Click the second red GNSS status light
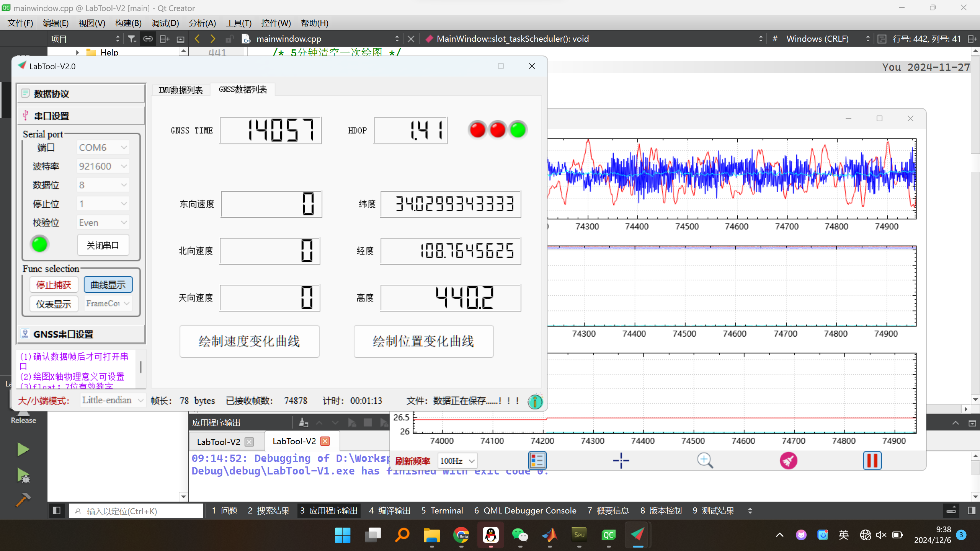This screenshot has width=980, height=551. [498, 130]
